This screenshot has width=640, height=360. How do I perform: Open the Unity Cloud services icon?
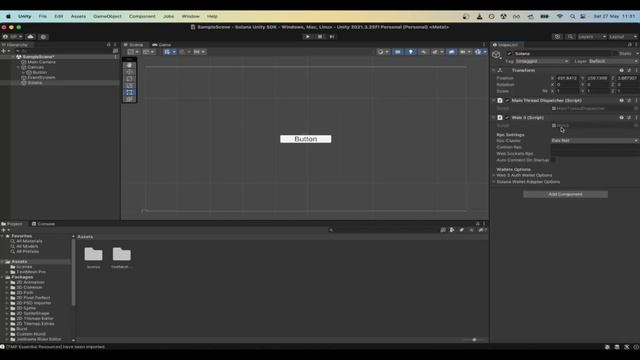(x=31, y=37)
